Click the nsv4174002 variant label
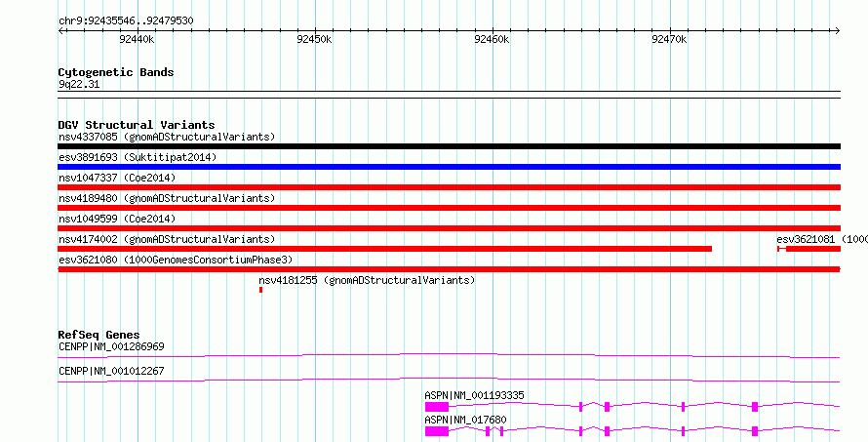868x442 pixels. click(167, 239)
